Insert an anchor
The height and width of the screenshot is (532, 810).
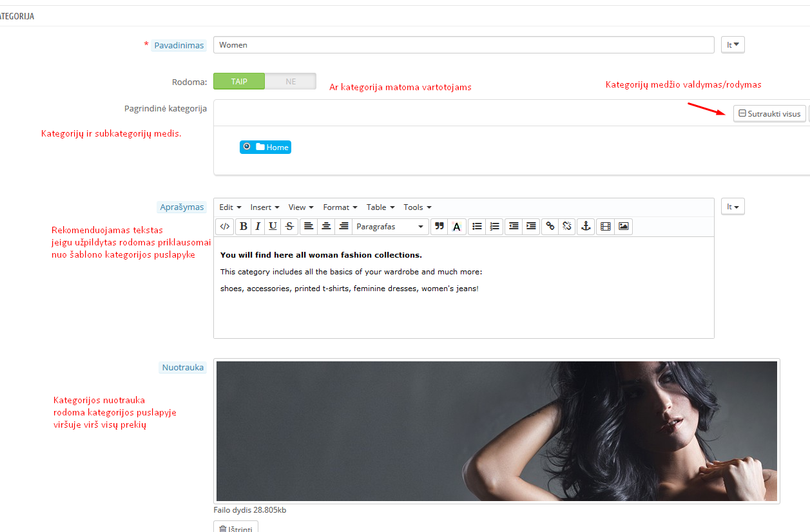pyautogui.click(x=586, y=226)
